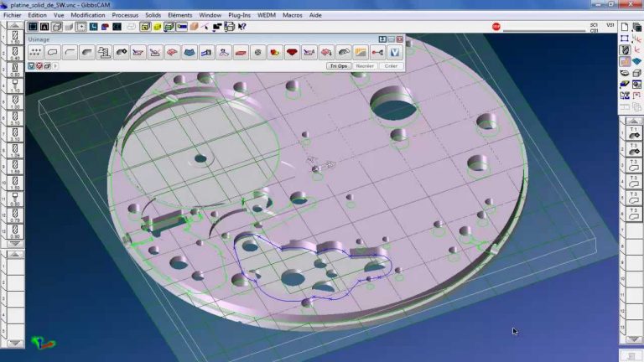Screen dimensions: 644x362
Task: Select the milling tool icon in right palette
Action: (625, 50)
